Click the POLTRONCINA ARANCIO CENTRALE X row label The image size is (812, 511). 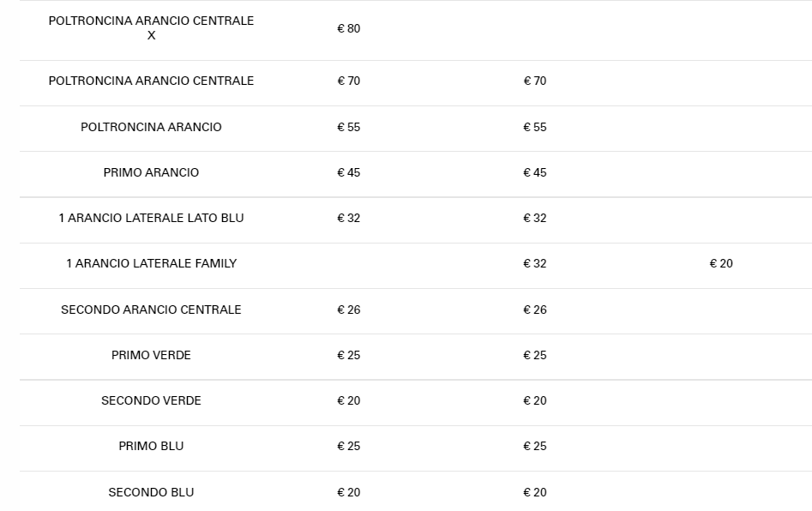tap(151, 28)
